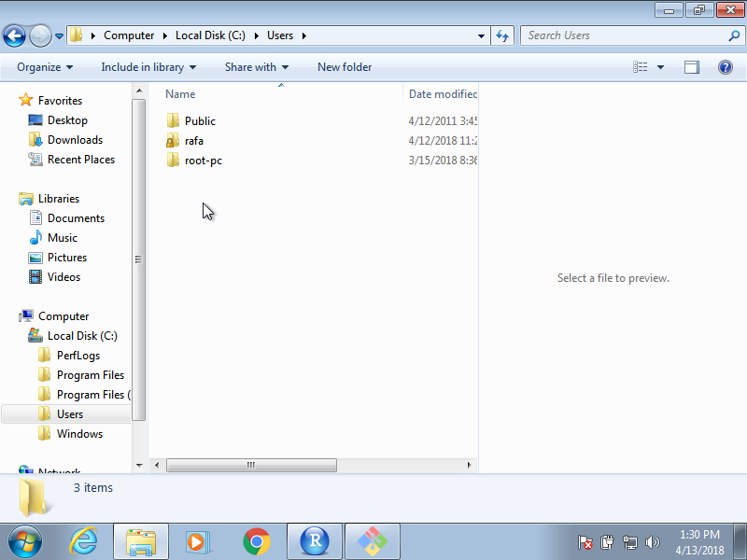Expand the arrow after Local Disk breadcrumb
Viewport: 747px width, 560px height.
pyautogui.click(x=256, y=35)
